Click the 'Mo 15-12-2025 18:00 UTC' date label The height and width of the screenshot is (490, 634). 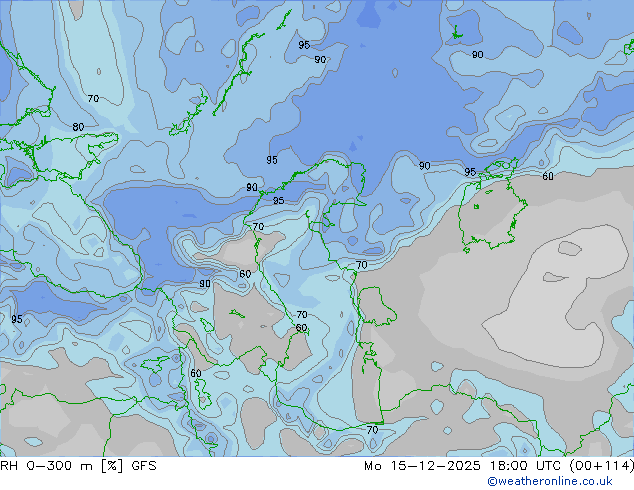[463, 466]
